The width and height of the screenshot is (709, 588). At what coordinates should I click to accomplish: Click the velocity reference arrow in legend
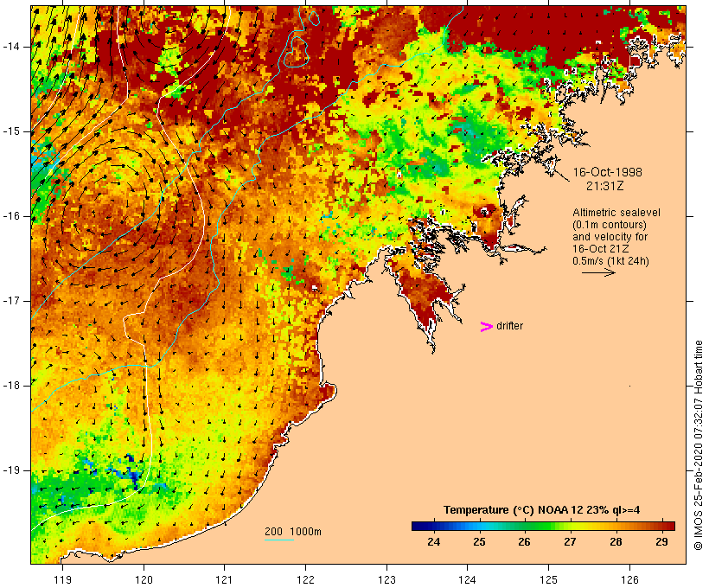click(598, 272)
